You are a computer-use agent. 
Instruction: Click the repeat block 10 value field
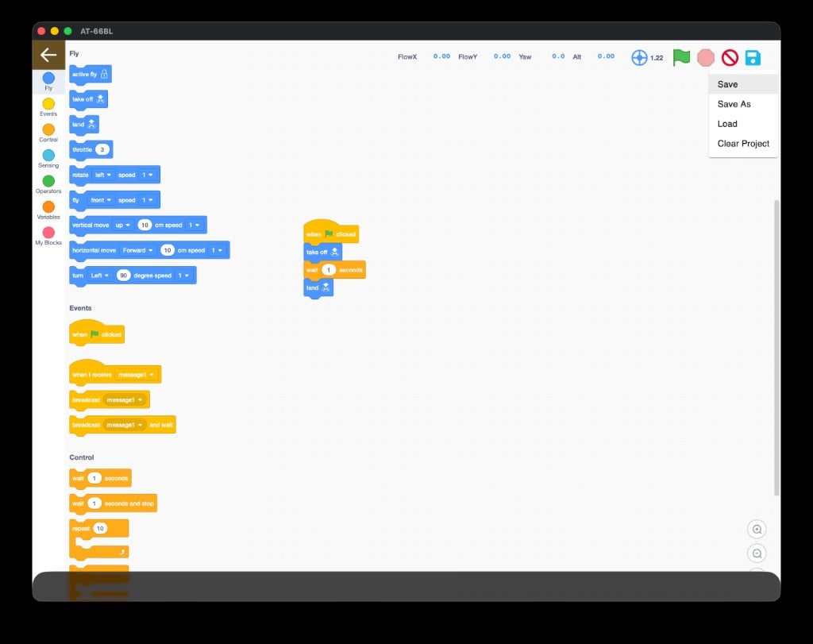point(100,528)
